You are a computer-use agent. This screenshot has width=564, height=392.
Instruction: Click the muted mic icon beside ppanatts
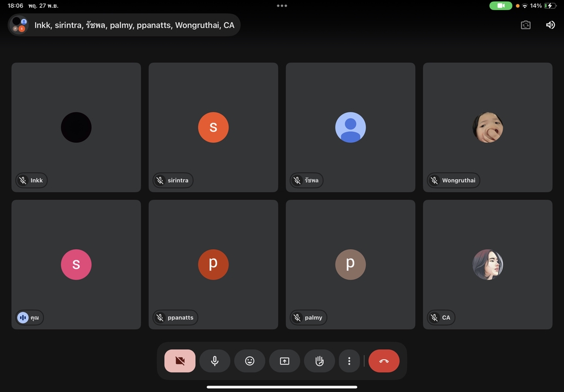(160, 317)
